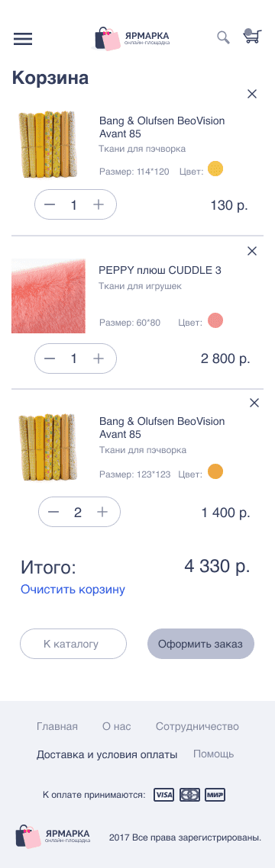Open the hamburger menu
275x868 pixels.
click(23, 38)
